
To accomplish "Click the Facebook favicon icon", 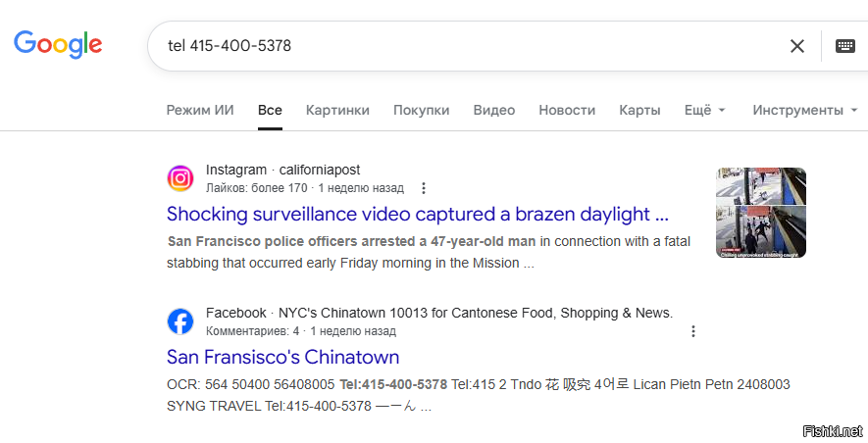I will [x=180, y=321].
